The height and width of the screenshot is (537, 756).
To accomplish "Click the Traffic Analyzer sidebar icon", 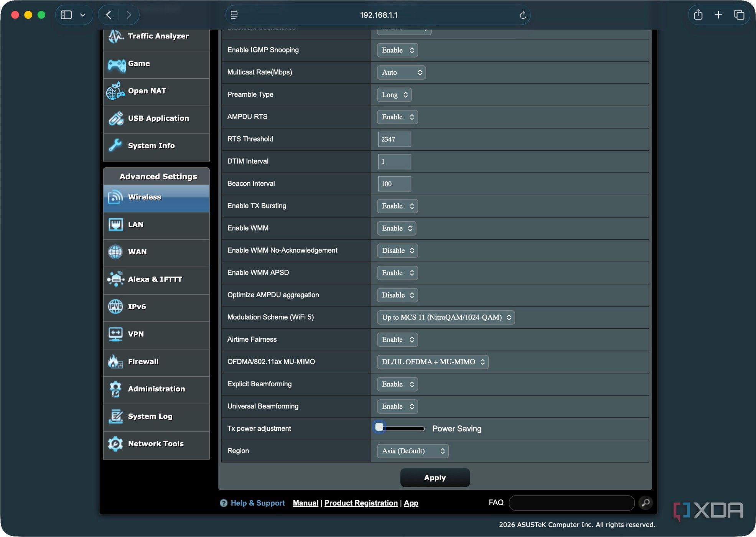I will (115, 36).
